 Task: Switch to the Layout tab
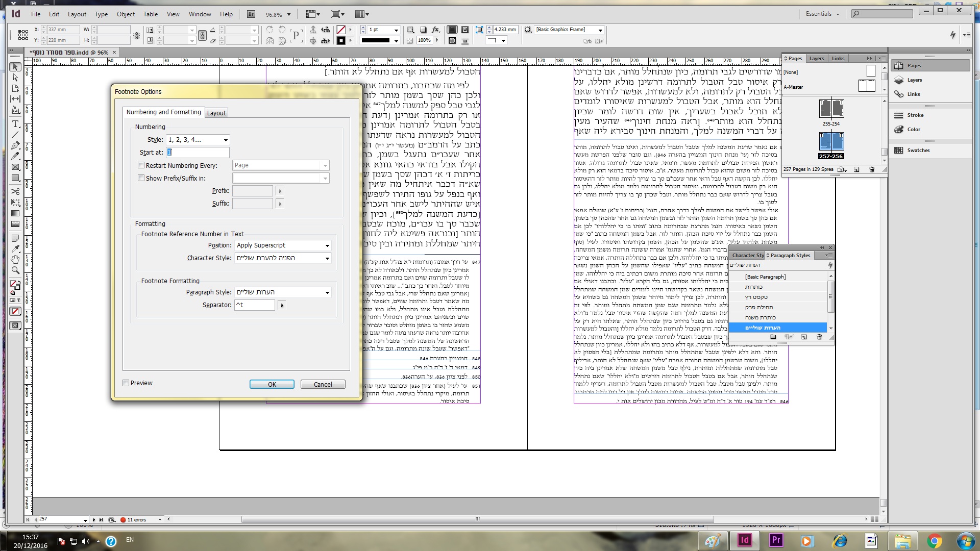click(x=216, y=113)
